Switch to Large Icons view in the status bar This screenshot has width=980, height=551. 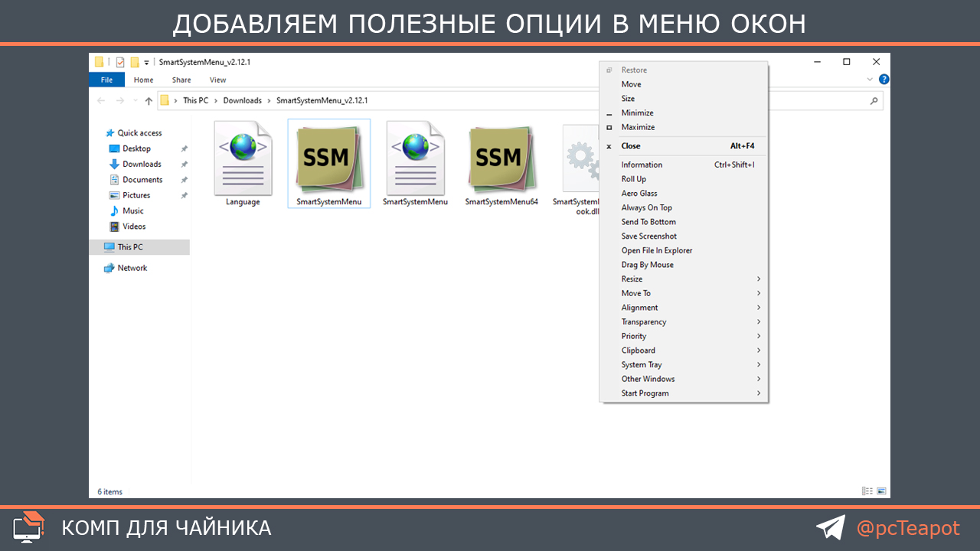click(881, 491)
